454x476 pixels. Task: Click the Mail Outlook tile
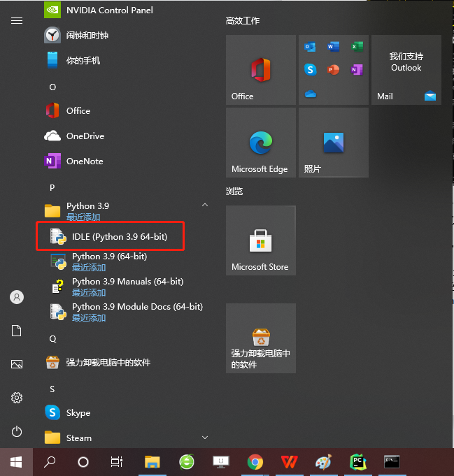pos(406,70)
